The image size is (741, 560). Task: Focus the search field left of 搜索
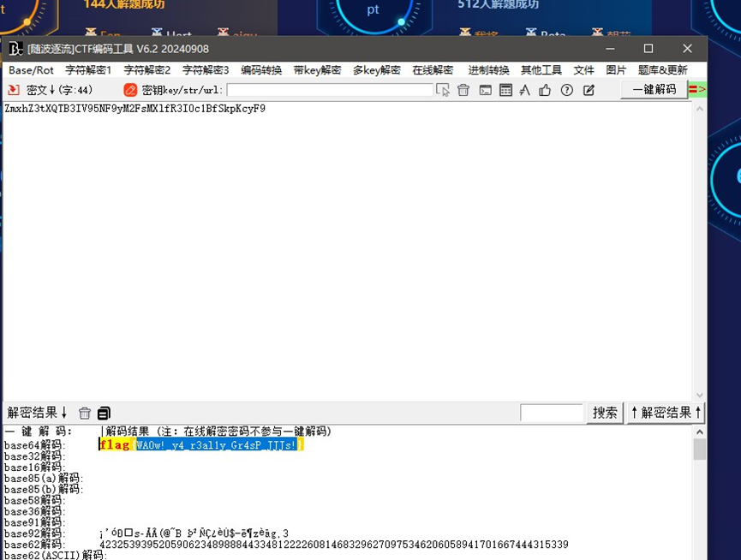pos(552,414)
